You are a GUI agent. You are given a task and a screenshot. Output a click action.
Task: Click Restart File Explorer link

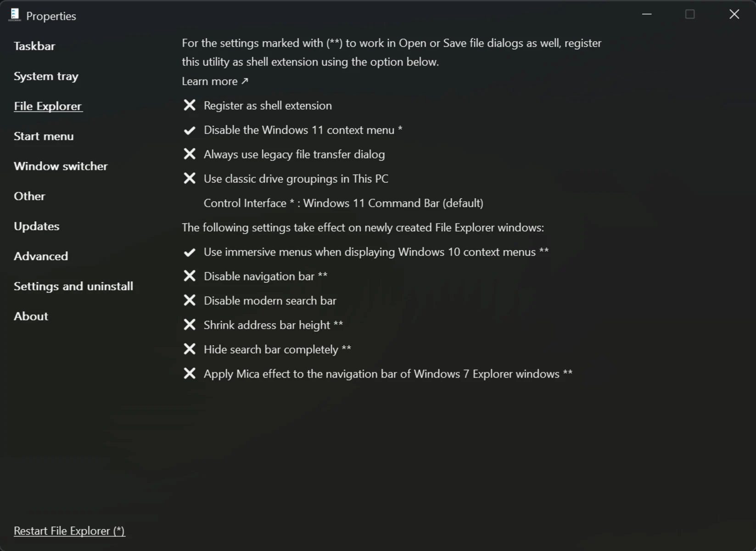tap(69, 531)
